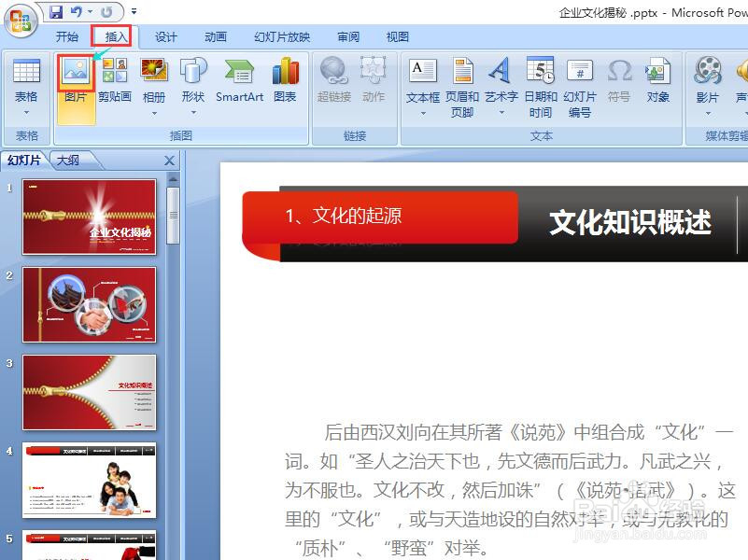Switch to the 设计 (Design) ribbon tab

point(165,36)
